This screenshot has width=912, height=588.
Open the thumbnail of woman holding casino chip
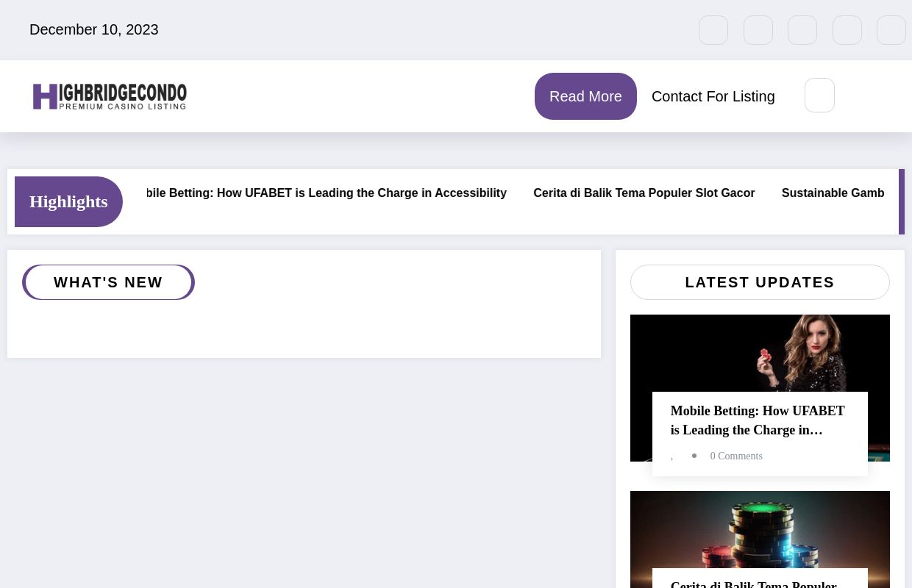(760, 353)
